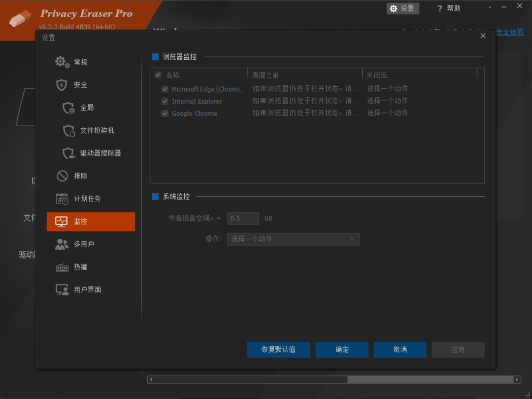532x399 pixels.
Task: Close the 设置 dialog
Action: click(x=483, y=36)
